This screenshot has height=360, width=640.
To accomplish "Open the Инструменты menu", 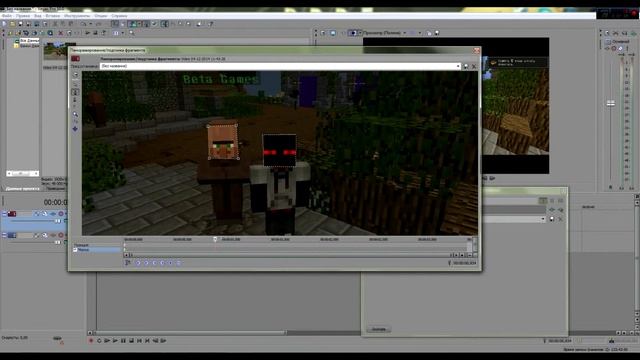I will coord(77,16).
